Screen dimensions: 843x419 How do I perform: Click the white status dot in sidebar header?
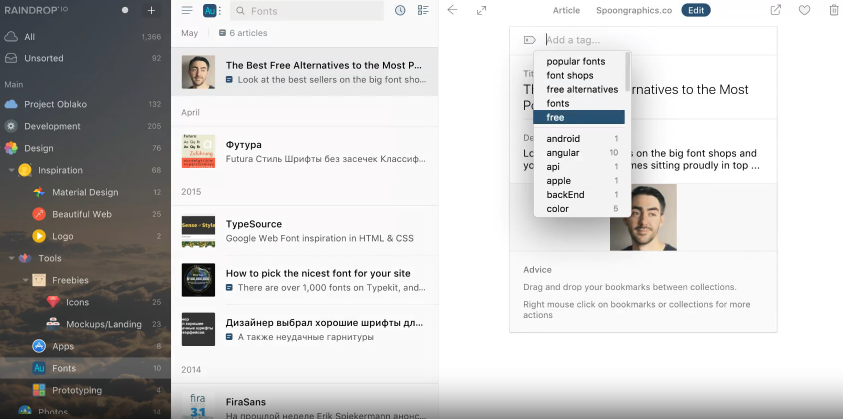tap(125, 10)
